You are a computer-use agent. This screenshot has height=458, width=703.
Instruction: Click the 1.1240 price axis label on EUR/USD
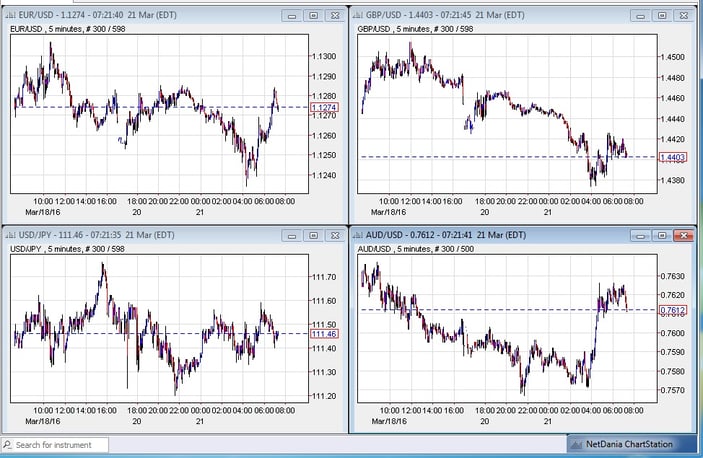324,175
